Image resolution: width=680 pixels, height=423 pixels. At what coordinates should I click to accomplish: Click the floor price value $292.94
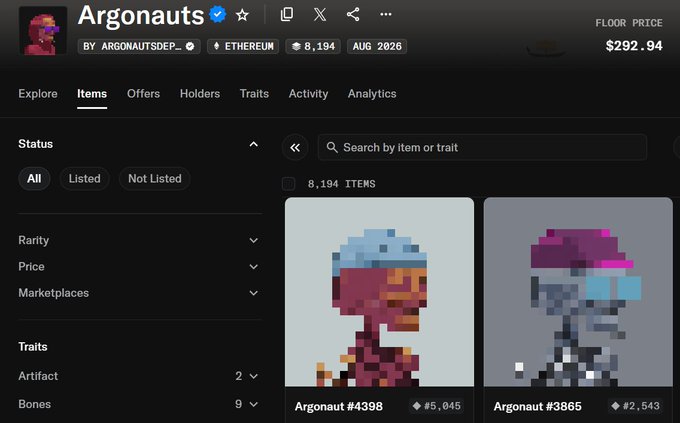click(634, 46)
